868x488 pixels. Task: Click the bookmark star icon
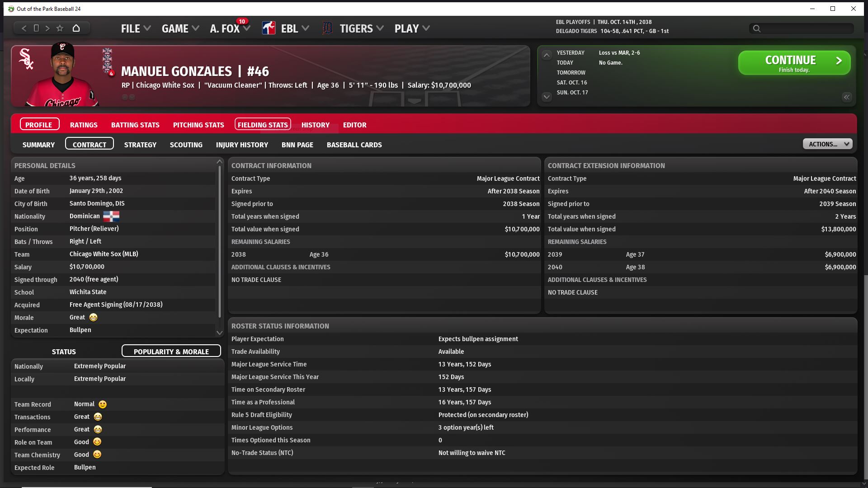pyautogui.click(x=60, y=28)
